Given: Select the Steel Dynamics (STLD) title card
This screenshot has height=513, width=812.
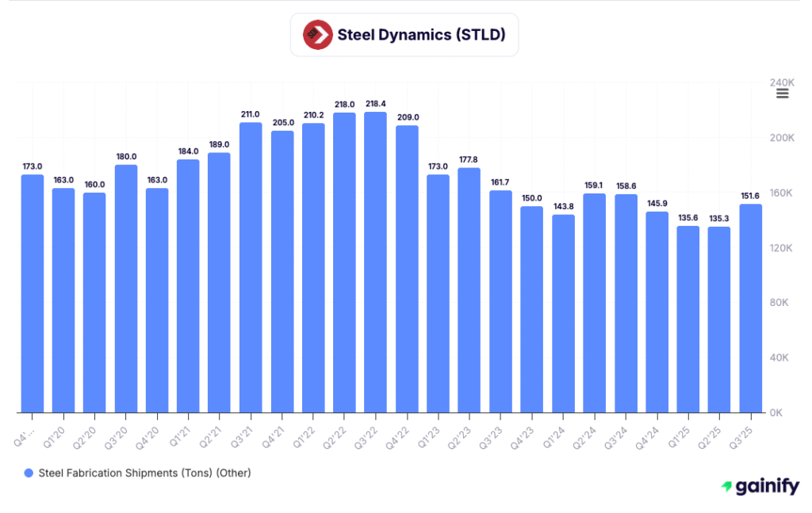Looking at the screenshot, I should [404, 34].
